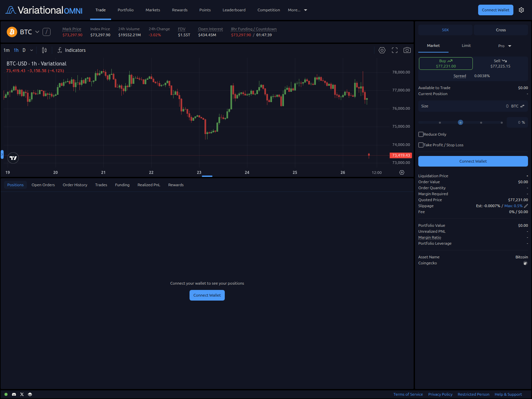Show the Open Orders tab
This screenshot has height=399, width=532.
point(43,185)
